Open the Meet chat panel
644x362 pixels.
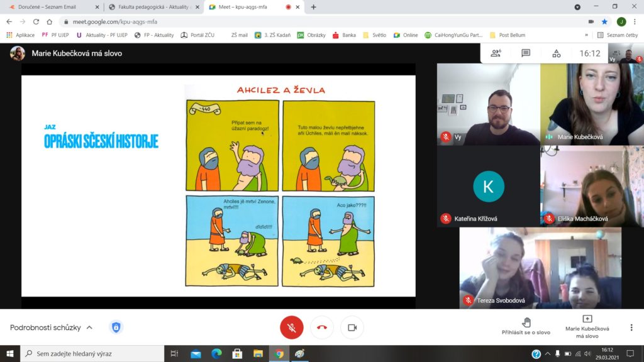[526, 53]
